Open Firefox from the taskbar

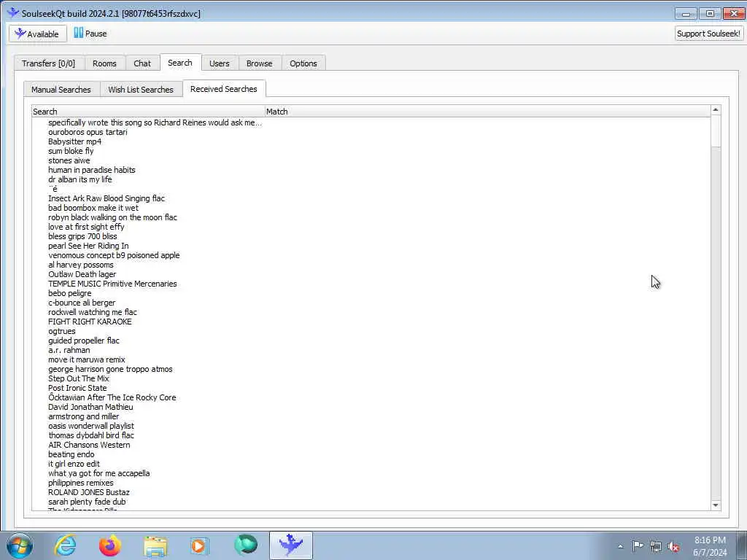110,545
